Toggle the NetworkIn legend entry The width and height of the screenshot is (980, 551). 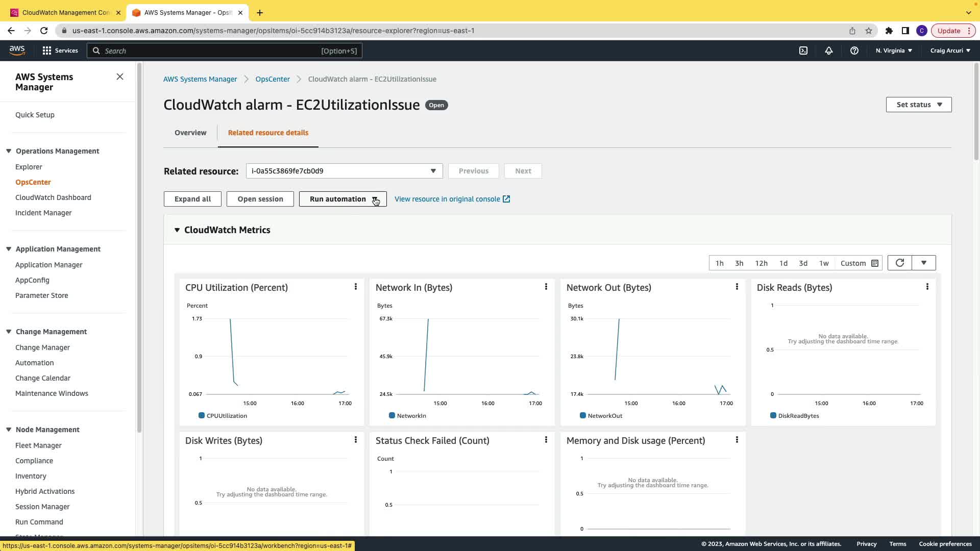click(x=411, y=416)
